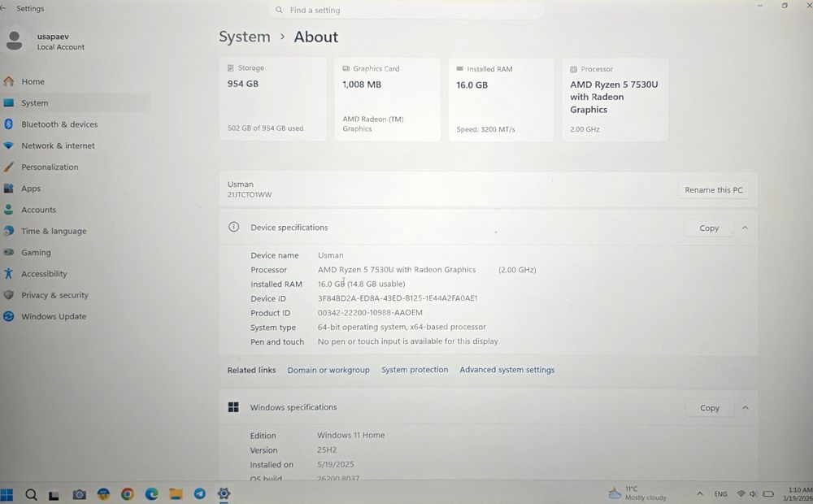Image resolution: width=813 pixels, height=504 pixels.
Task: Open Accessibility settings
Action: click(x=76, y=273)
